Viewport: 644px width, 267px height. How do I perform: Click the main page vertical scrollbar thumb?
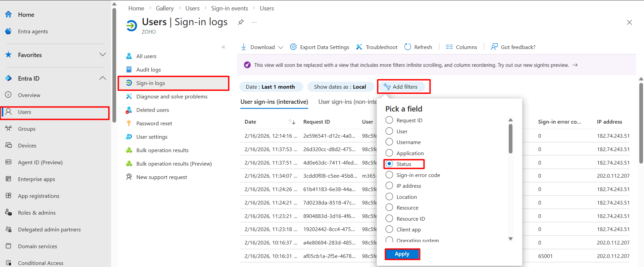tap(641, 123)
